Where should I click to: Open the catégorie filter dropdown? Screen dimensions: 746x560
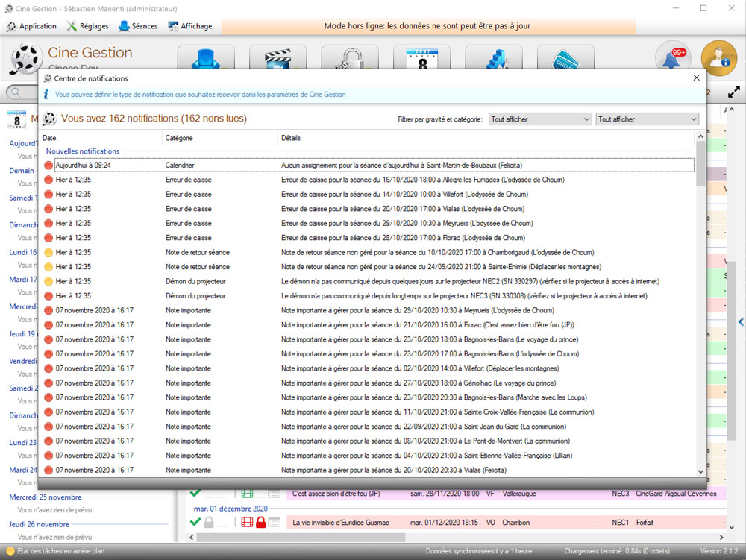pos(647,119)
